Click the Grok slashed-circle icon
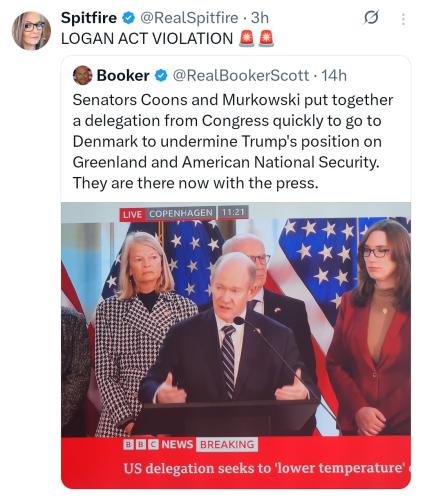Screen dimensions: 423x500 371,18
